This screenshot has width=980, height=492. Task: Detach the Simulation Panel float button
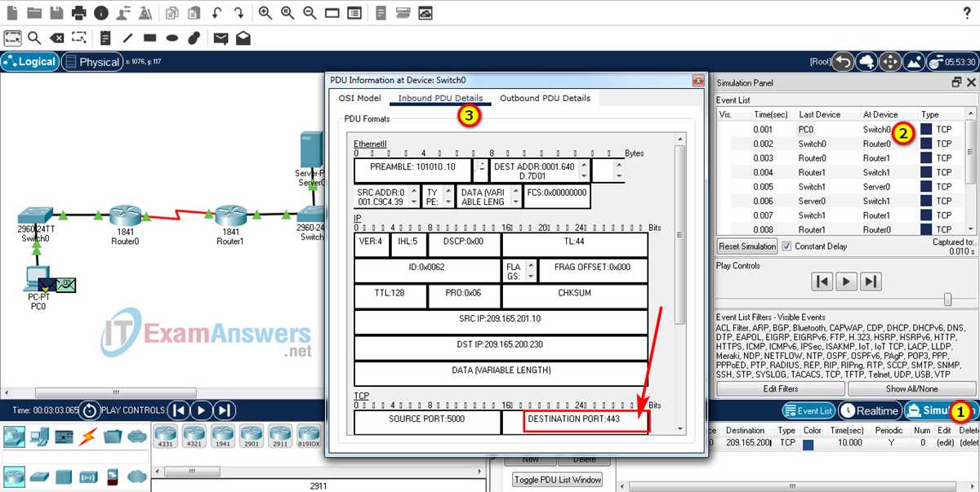[957, 82]
